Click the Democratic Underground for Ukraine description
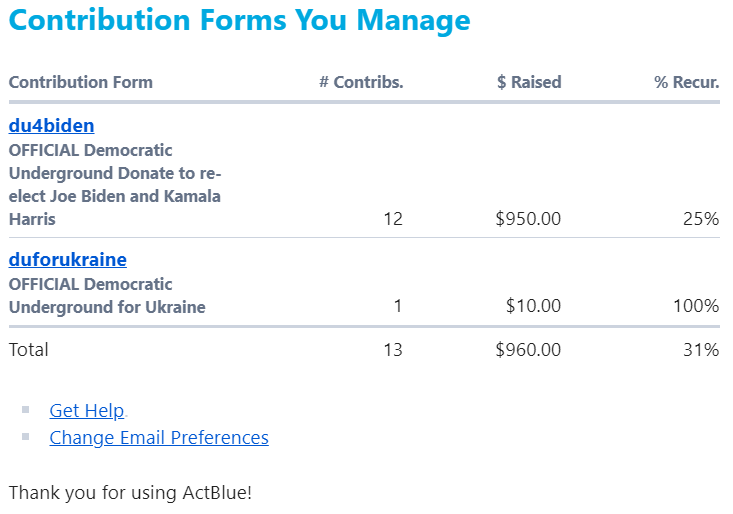This screenshot has width=733, height=514. (106, 296)
